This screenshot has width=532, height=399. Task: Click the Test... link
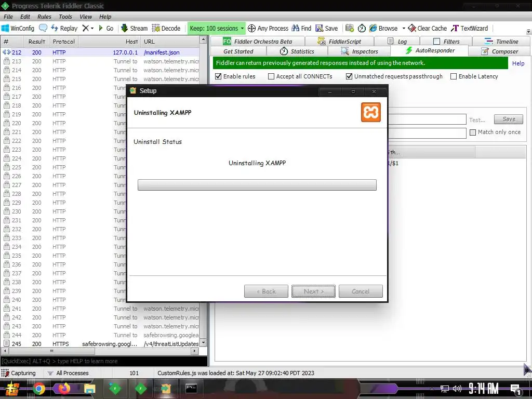(477, 120)
